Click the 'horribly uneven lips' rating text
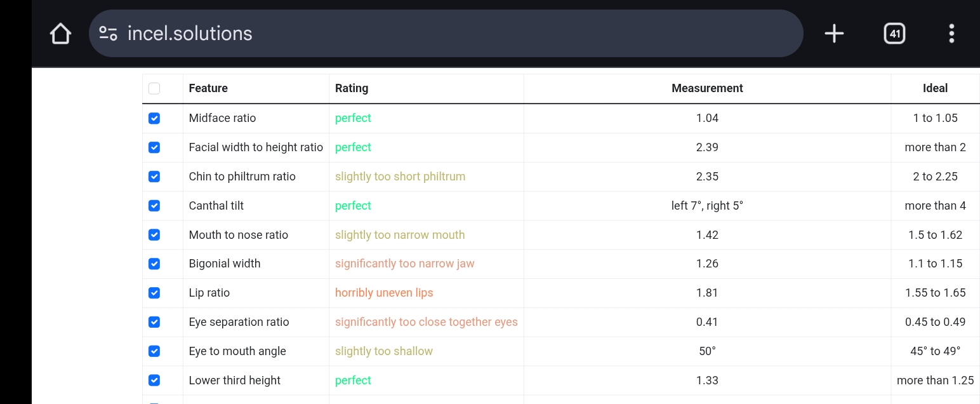This screenshot has width=980, height=404. (x=384, y=293)
